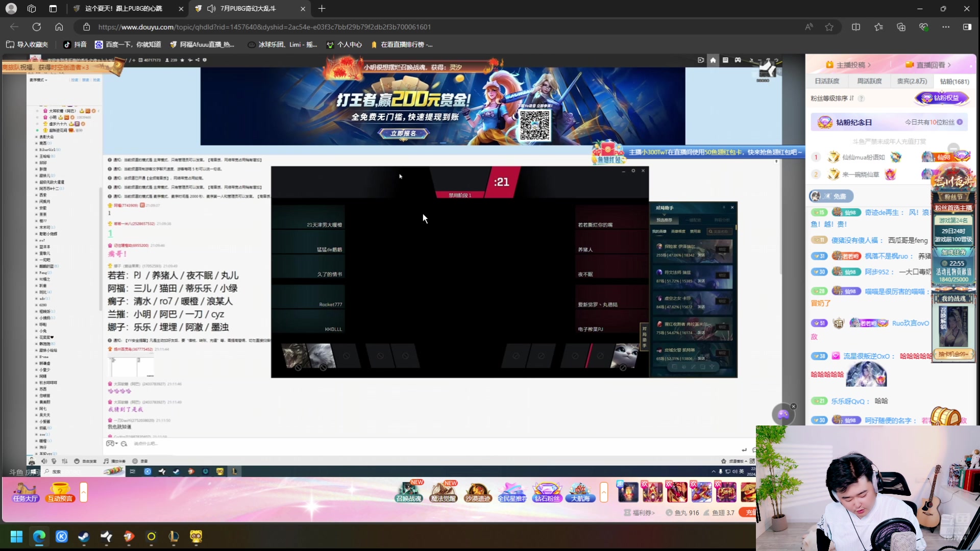Expand the left activity bar arrow near 互动预言

(84, 492)
